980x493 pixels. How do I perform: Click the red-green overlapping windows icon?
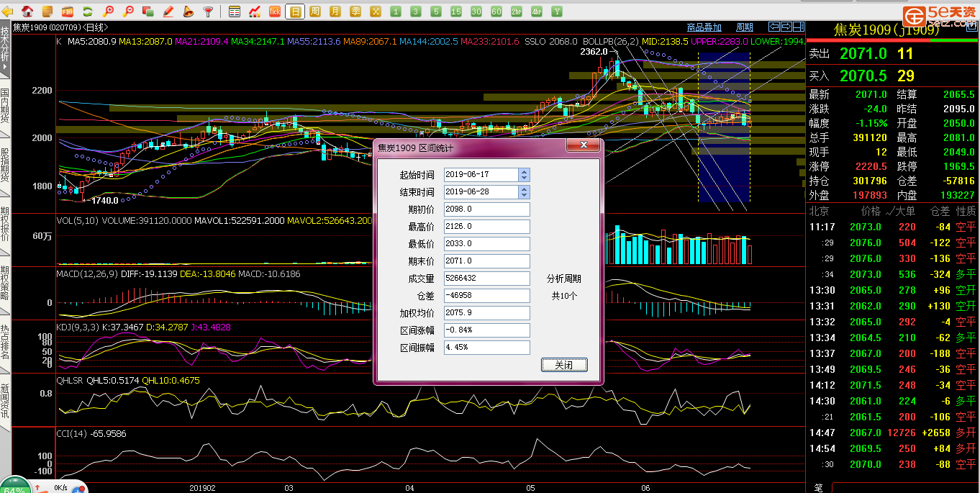(148, 12)
